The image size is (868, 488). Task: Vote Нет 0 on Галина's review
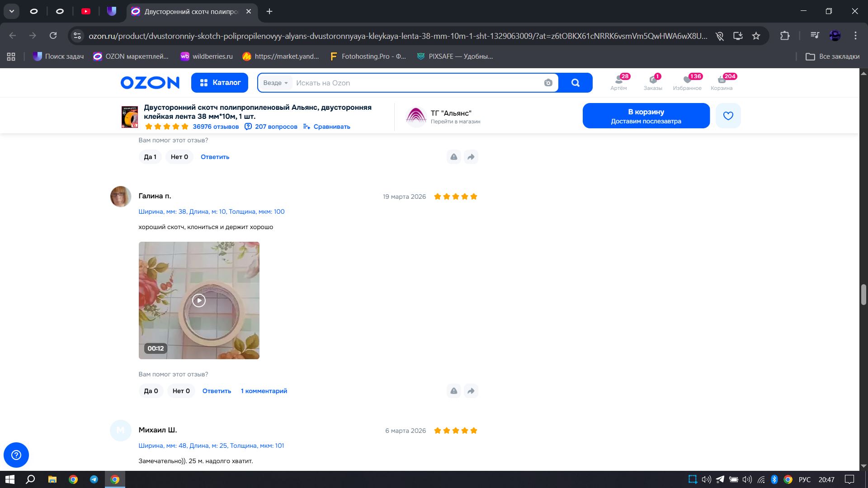click(x=181, y=391)
